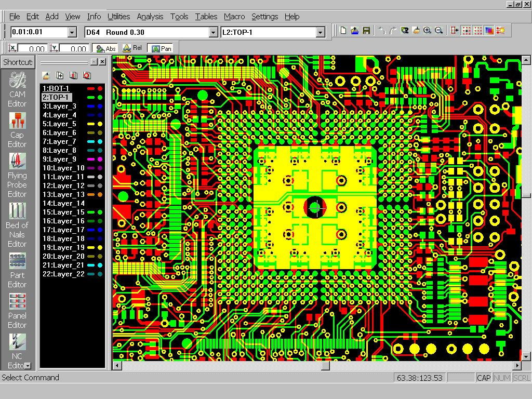The height and width of the screenshot is (399, 532).
Task: Click inside the X coordinate input field
Action: 32,48
